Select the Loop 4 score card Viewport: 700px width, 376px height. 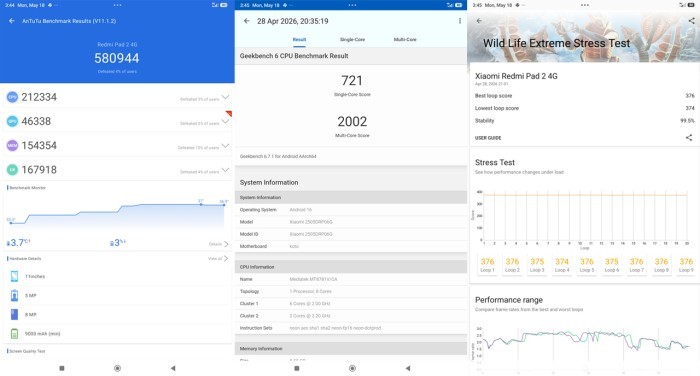562,264
